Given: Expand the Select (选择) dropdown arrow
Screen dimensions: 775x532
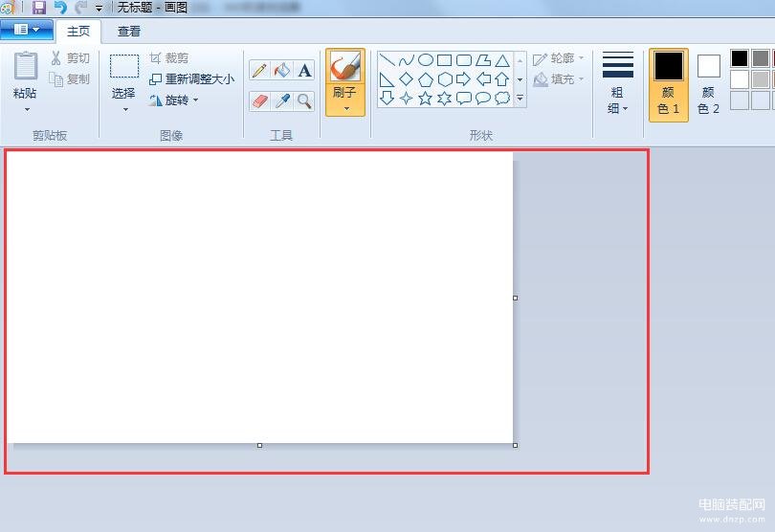Looking at the screenshot, I should tap(125, 109).
